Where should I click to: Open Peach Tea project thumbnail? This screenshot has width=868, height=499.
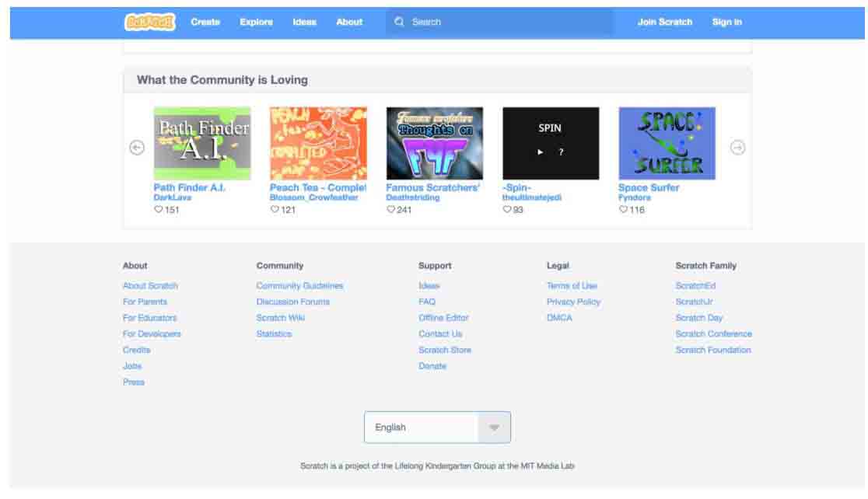click(318, 143)
